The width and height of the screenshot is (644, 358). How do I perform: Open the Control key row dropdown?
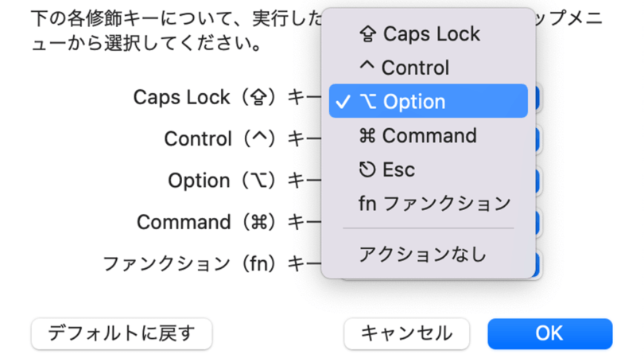pyautogui.click(x=537, y=139)
